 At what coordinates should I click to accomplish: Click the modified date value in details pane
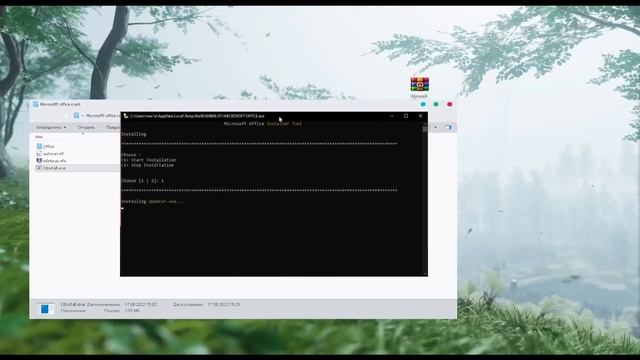pyautogui.click(x=140, y=304)
